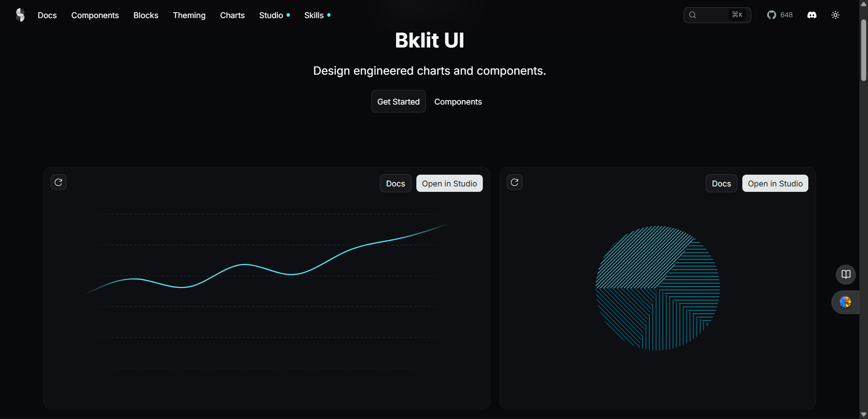The image size is (868, 419).
Task: Open the Charts navigation item
Action: tap(232, 15)
